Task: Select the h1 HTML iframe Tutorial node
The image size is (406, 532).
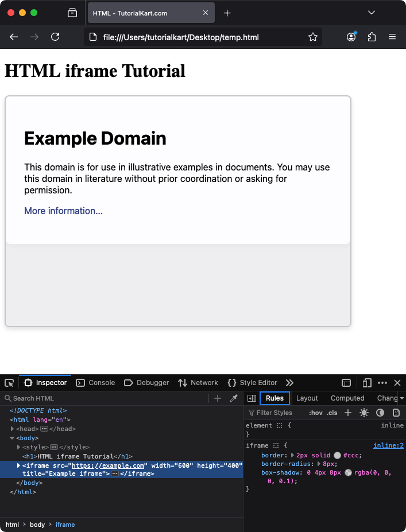Action: coord(78,456)
